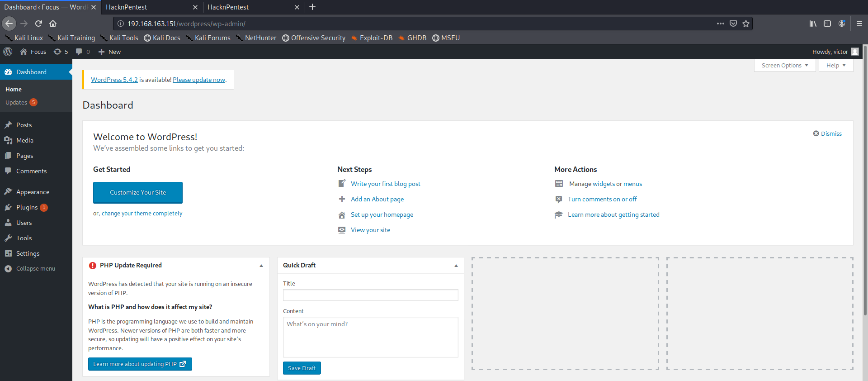Open the Firefox account icon

click(842, 24)
